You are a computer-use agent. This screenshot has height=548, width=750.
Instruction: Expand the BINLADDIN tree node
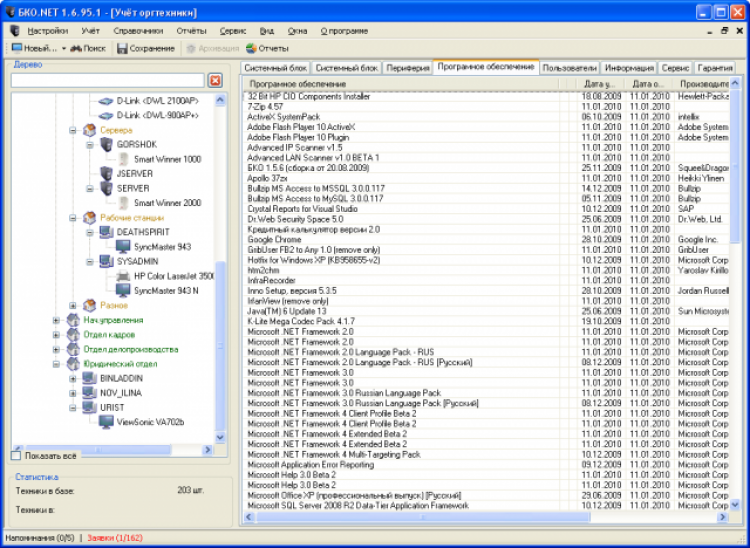click(x=73, y=379)
